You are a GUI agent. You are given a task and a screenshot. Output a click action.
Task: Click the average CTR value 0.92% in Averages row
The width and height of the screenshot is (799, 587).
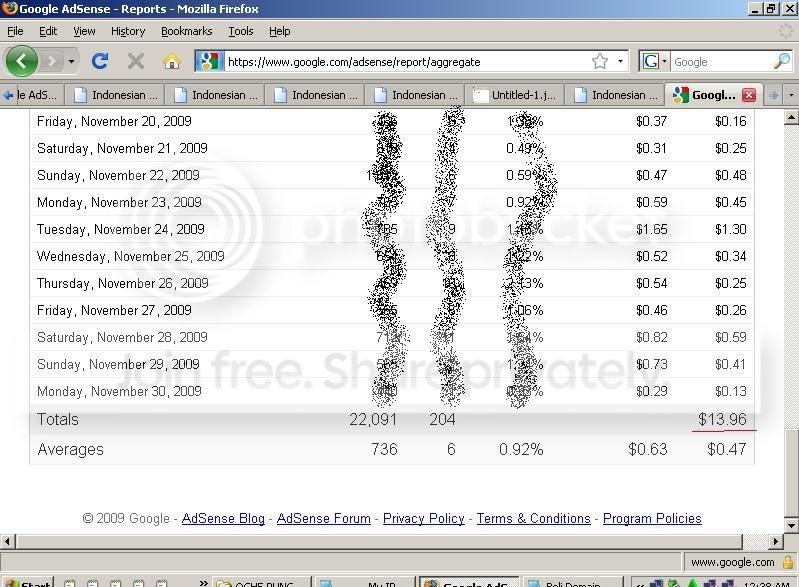pyautogui.click(x=521, y=449)
